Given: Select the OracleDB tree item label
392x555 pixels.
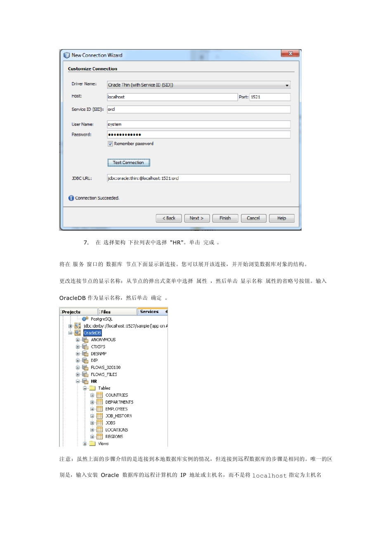Looking at the screenshot, I should pyautogui.click(x=92, y=333).
